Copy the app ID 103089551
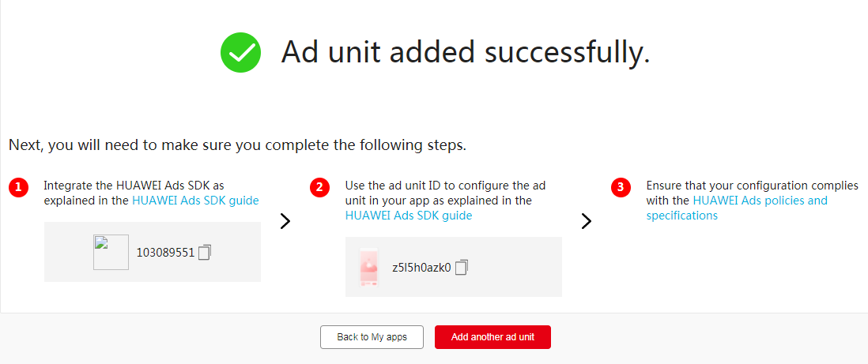 (x=205, y=253)
